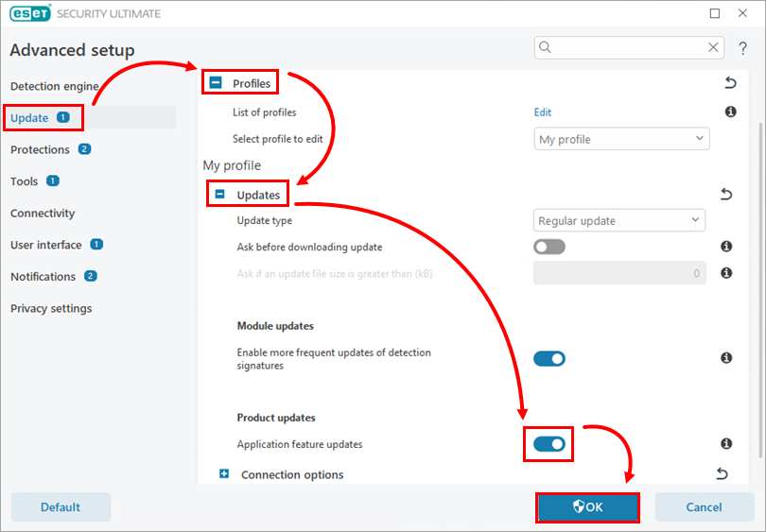Enable Ask before downloading update toggle
Screen dimensions: 766x532
(549, 247)
